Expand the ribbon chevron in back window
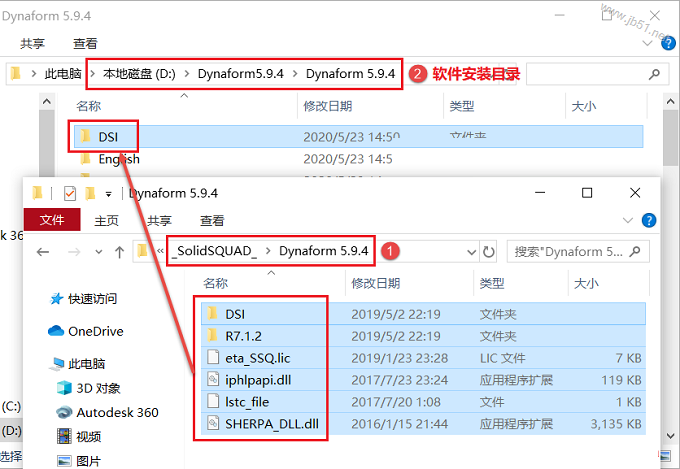Screen dimensions: 680x469 647,43
